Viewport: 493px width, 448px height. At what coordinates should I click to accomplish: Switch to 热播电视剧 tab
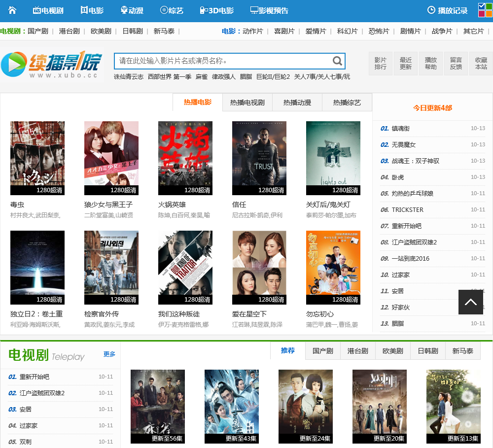pyautogui.click(x=247, y=103)
